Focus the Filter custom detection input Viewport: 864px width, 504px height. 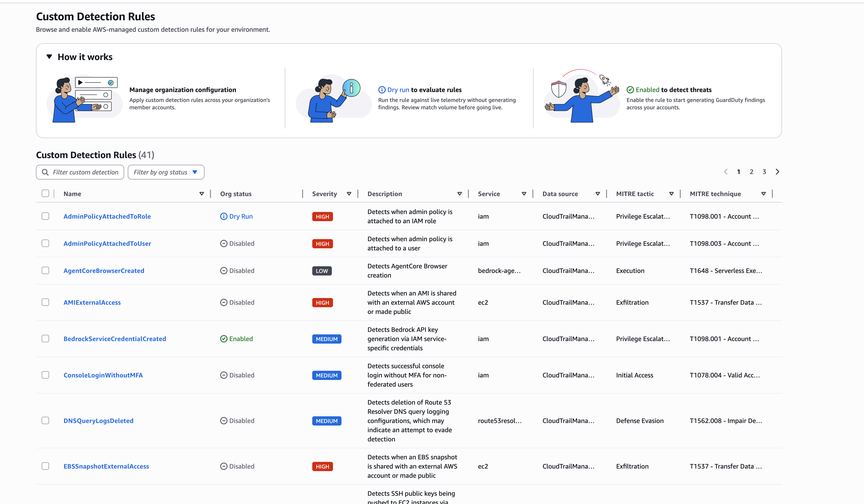(80, 172)
